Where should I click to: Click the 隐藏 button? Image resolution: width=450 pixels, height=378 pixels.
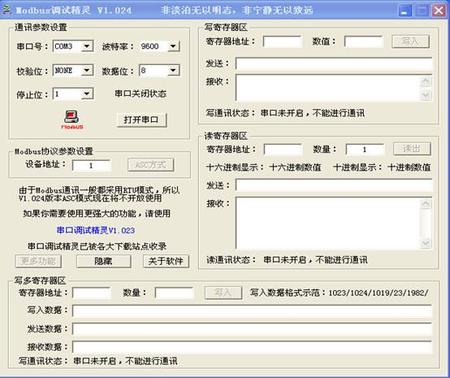(x=103, y=261)
